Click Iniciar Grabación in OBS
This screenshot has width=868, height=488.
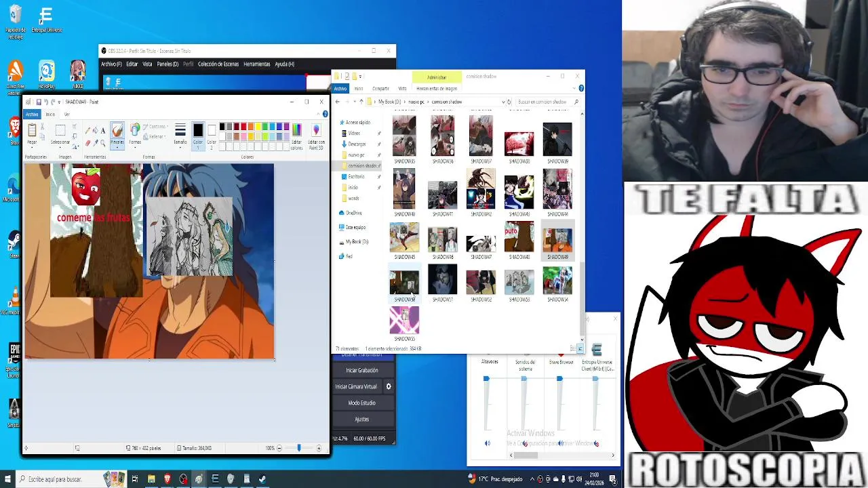(362, 370)
